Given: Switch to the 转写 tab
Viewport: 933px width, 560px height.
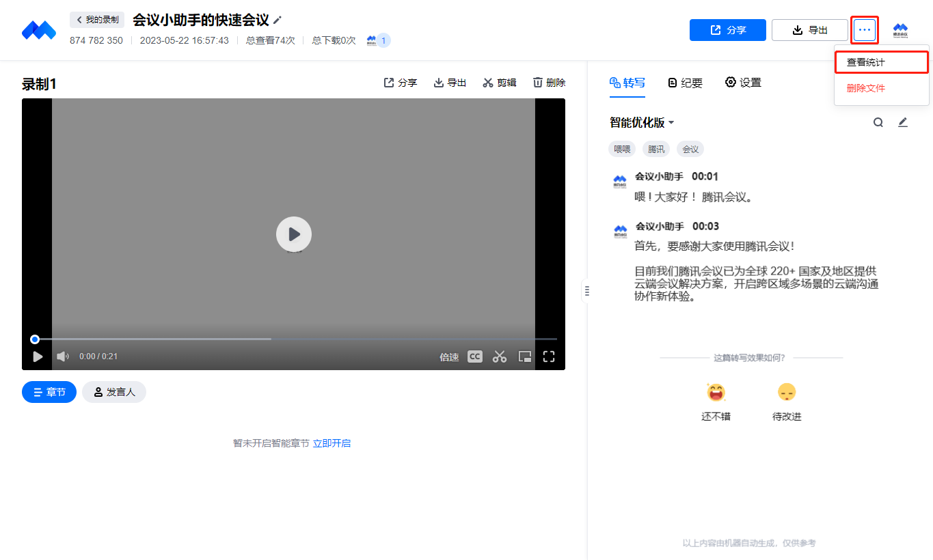Looking at the screenshot, I should [627, 83].
